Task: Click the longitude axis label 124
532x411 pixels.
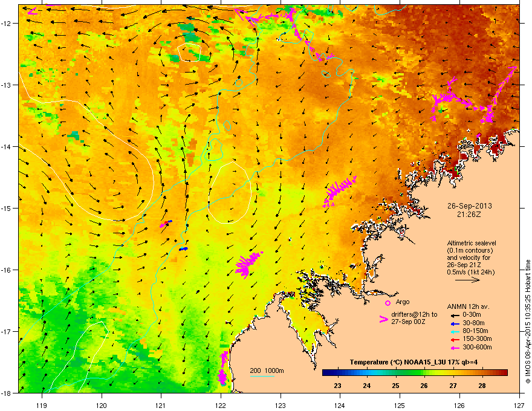Action: point(340,405)
